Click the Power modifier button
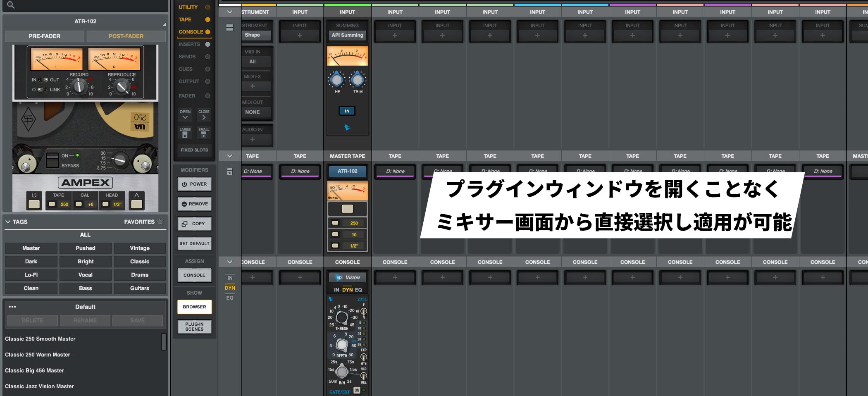The image size is (868, 396). point(194,184)
